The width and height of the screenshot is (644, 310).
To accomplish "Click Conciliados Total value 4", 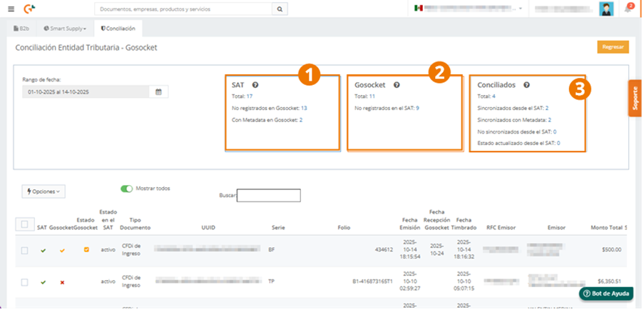I will pos(494,96).
